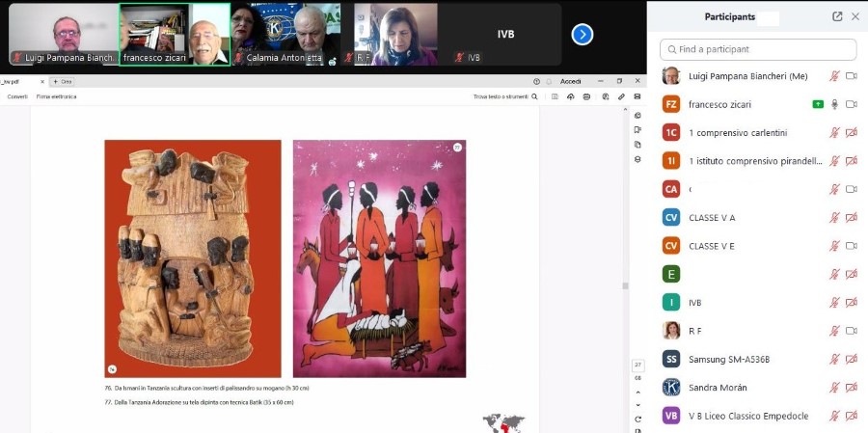Image resolution: width=868 pixels, height=433 pixels.
Task: Print the PDF document
Action: pyautogui.click(x=586, y=96)
